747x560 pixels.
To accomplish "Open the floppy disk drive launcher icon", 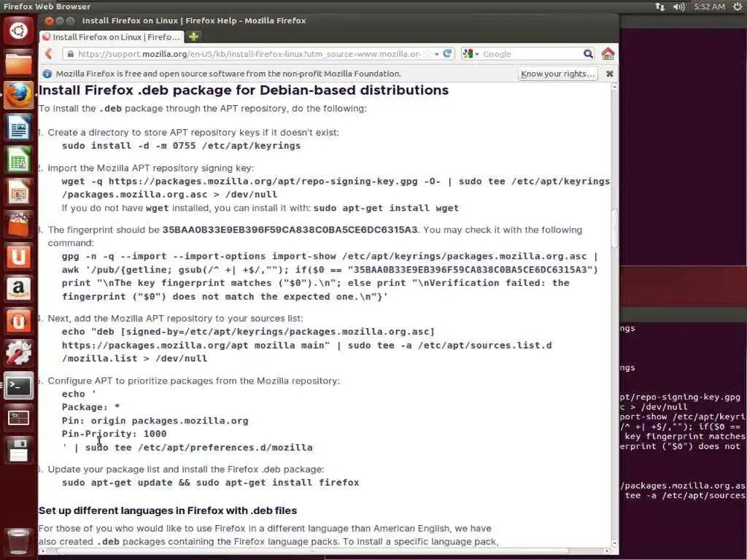I will 18,450.
